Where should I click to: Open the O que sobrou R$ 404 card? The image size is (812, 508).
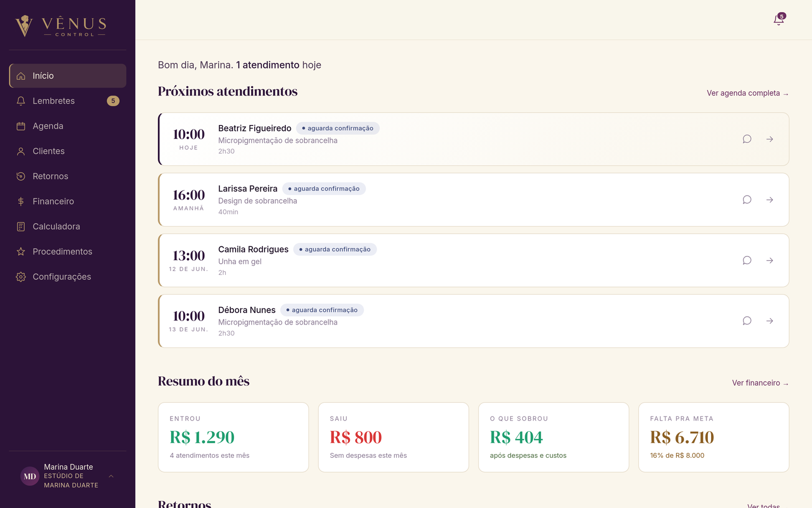coord(554,437)
